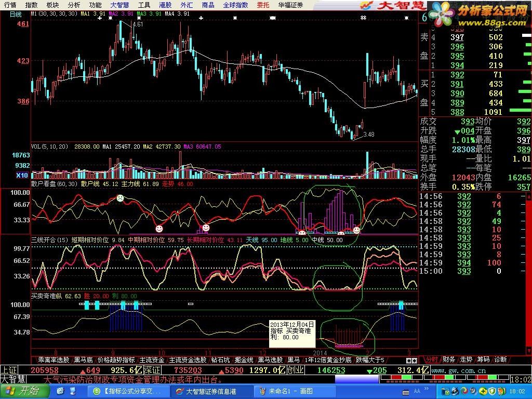
Task: Open the 功能 menu
Action: [96, 5]
